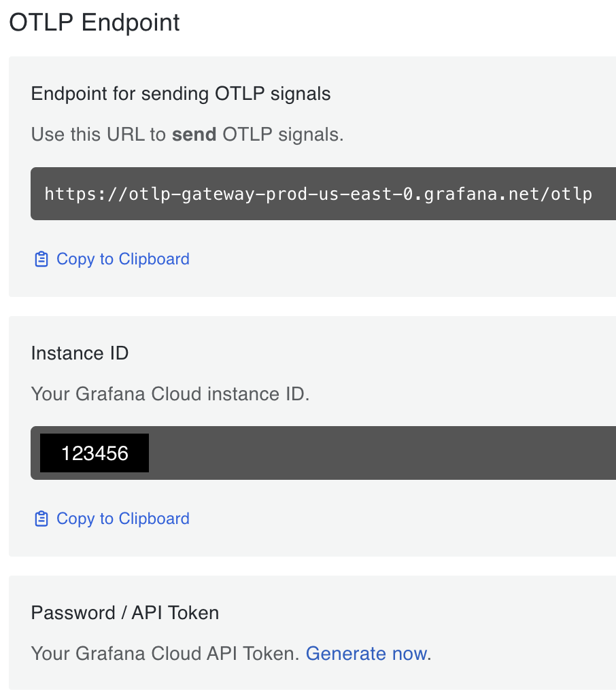Click the Use this URL description text
Viewport: 616px width, 700px height.
188,135
